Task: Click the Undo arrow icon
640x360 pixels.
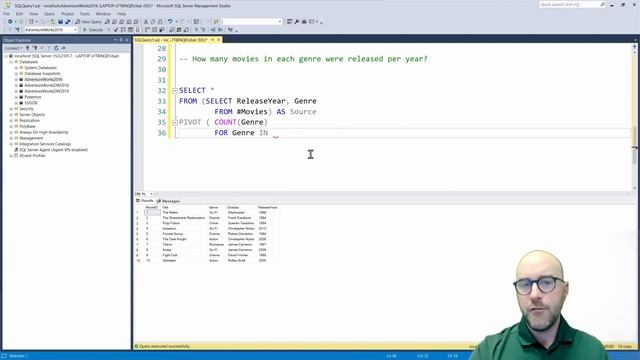Action: [x=170, y=22]
